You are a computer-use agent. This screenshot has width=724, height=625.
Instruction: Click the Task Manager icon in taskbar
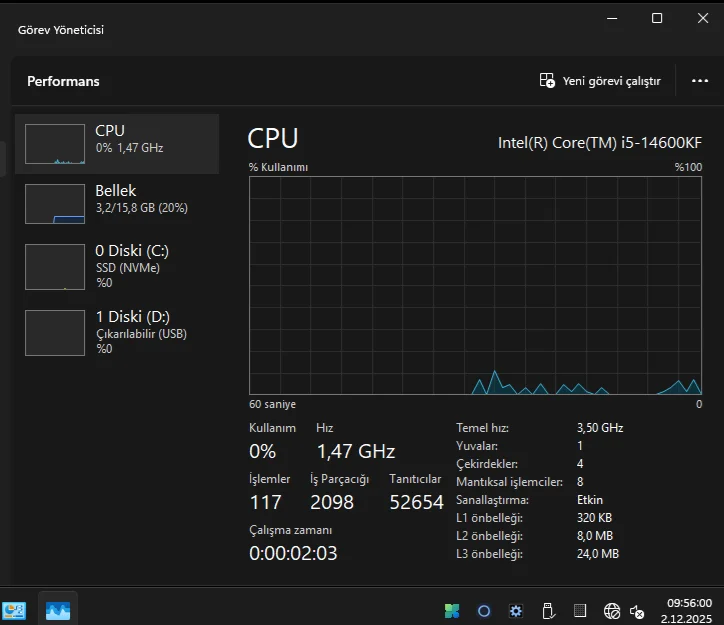[x=58, y=611]
